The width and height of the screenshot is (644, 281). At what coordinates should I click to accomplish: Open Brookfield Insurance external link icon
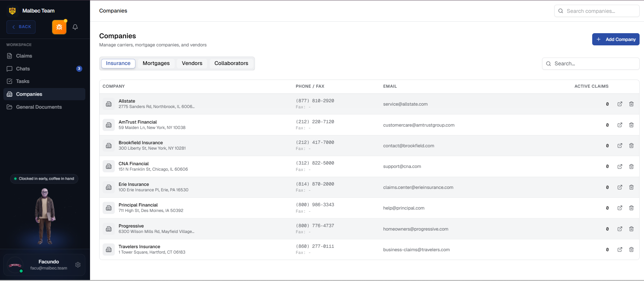pyautogui.click(x=620, y=146)
